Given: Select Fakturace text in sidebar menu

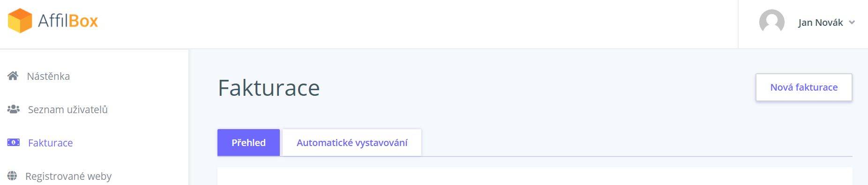Looking at the screenshot, I should click(x=50, y=143).
